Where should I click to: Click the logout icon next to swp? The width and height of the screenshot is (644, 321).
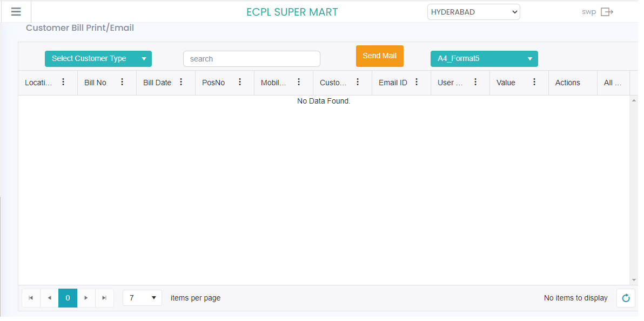pyautogui.click(x=607, y=12)
